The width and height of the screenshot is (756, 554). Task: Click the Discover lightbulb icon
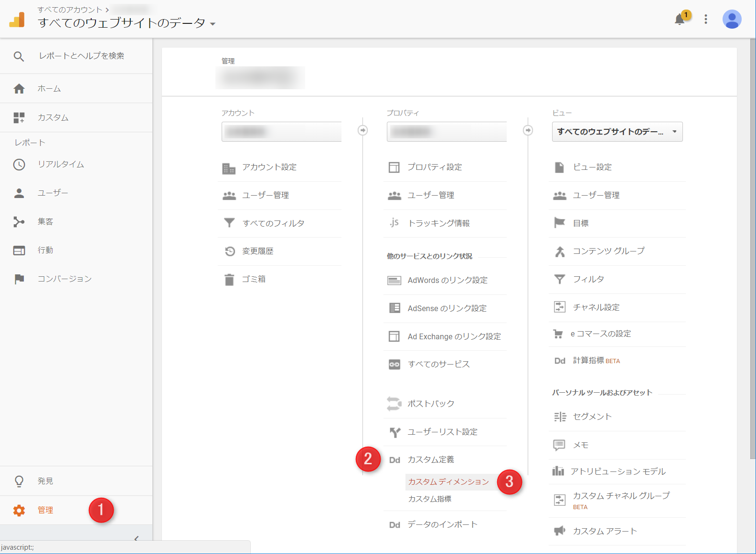[19, 481]
